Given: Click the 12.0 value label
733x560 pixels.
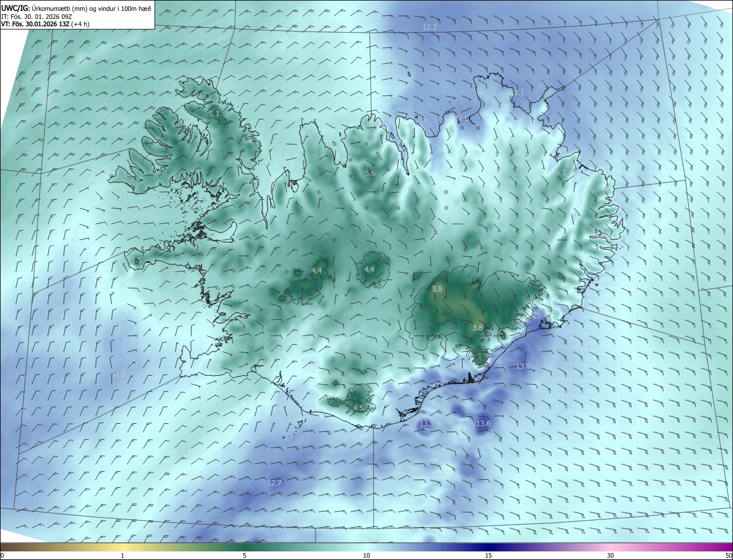Looking at the screenshot, I should click(x=462, y=118).
